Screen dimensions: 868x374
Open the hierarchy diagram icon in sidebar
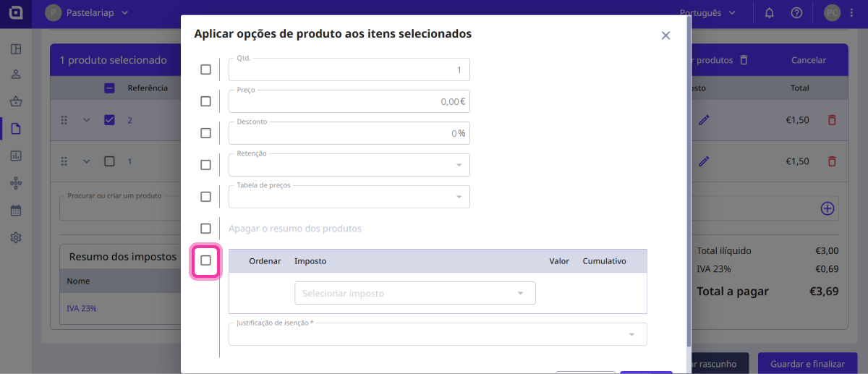(x=16, y=183)
